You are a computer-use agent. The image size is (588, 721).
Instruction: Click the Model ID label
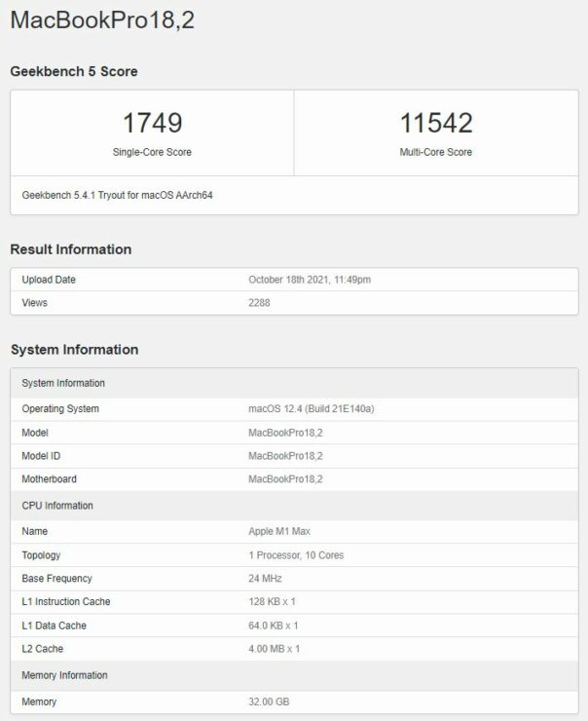[41, 456]
